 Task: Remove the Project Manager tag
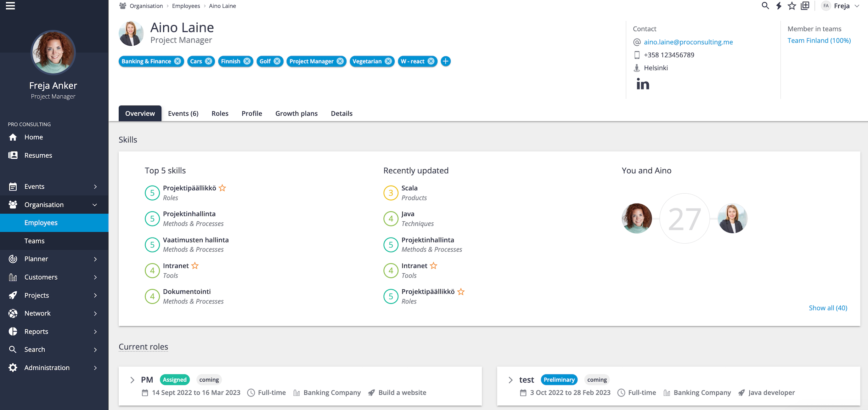pyautogui.click(x=340, y=61)
